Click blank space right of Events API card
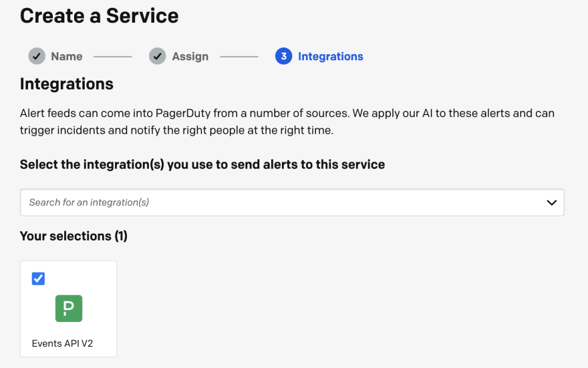The image size is (588, 368). click(x=334, y=309)
